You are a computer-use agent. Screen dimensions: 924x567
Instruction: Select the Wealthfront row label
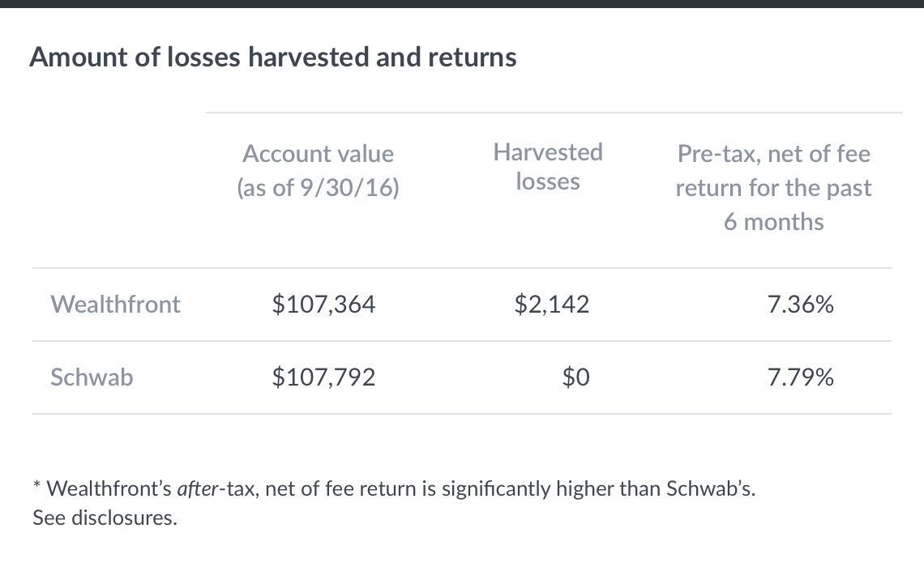click(115, 305)
